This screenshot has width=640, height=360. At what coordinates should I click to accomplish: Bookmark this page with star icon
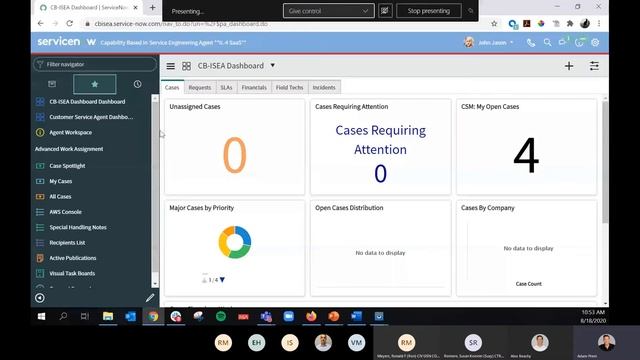tap(494, 24)
